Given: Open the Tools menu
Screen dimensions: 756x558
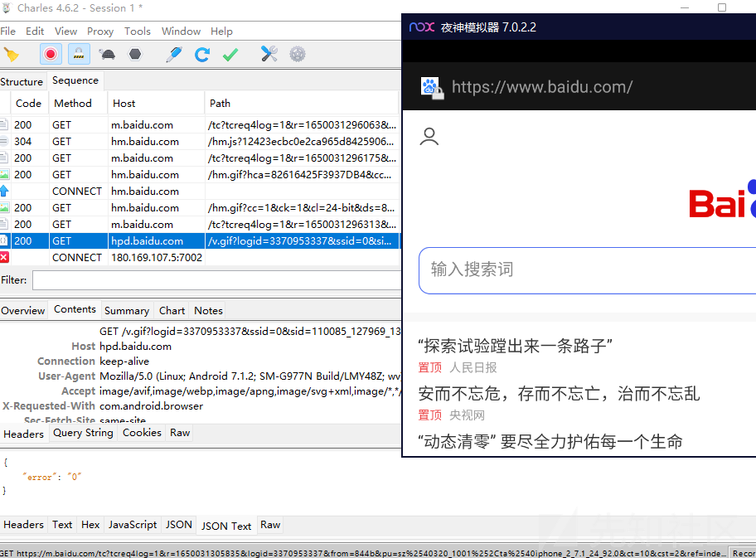Looking at the screenshot, I should click(138, 32).
